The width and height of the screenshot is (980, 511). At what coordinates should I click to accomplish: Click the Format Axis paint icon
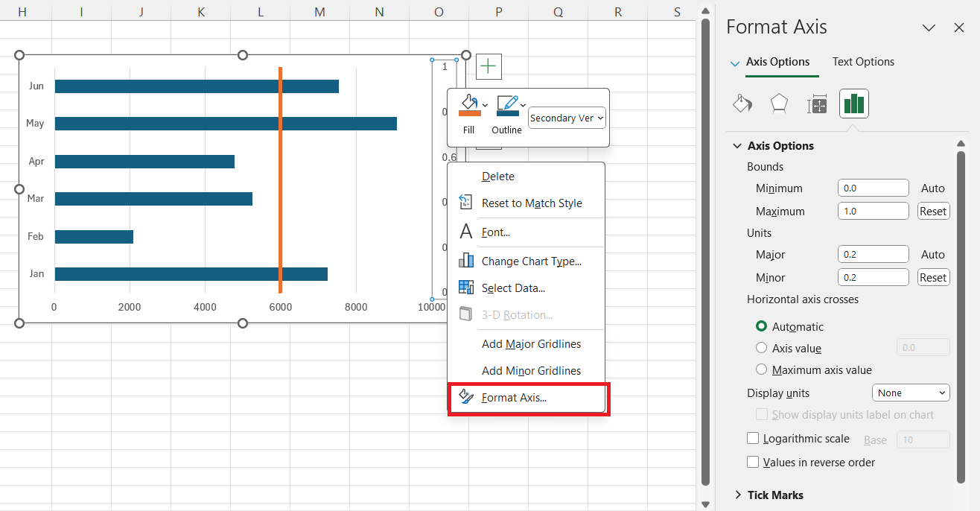466,397
